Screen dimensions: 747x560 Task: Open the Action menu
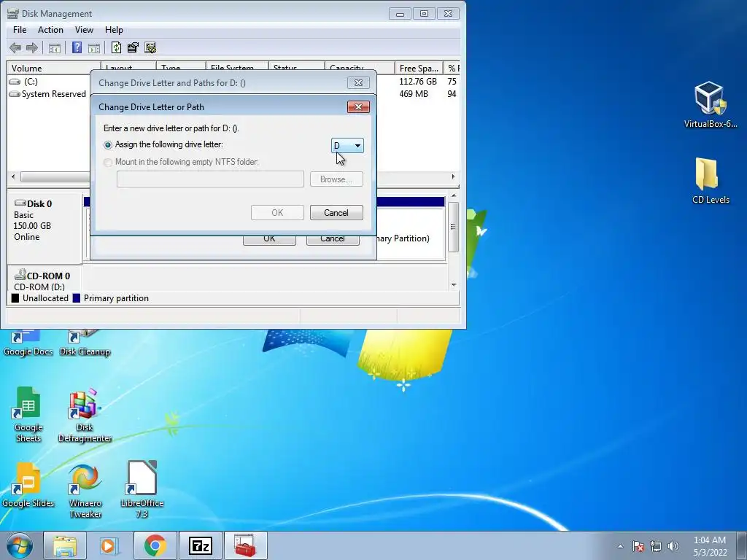[x=50, y=29]
